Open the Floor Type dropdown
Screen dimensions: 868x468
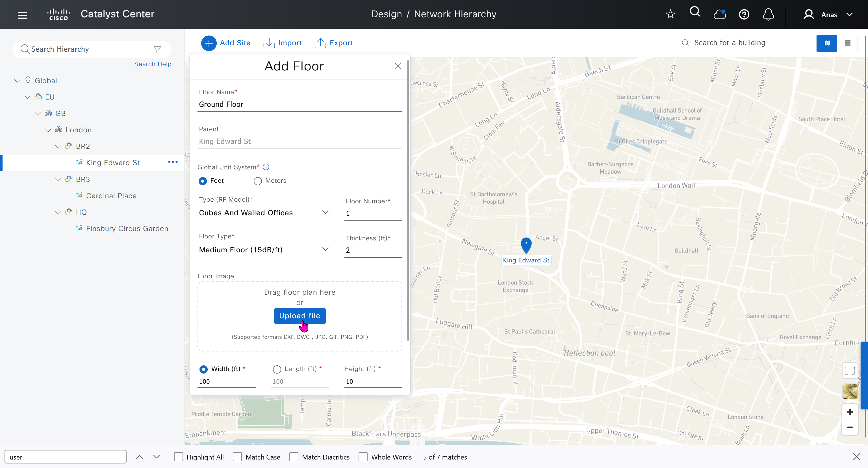click(263, 250)
